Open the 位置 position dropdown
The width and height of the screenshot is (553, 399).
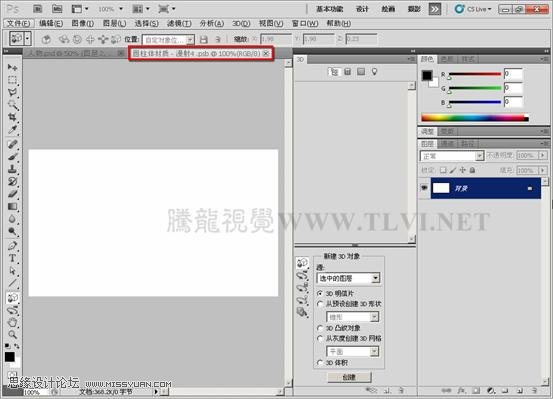click(x=168, y=40)
